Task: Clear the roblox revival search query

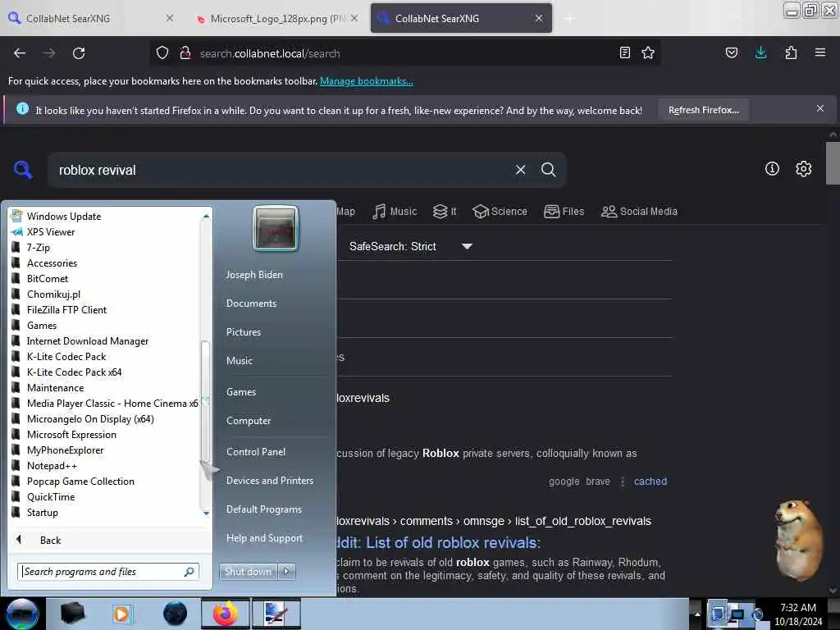Action: click(520, 170)
